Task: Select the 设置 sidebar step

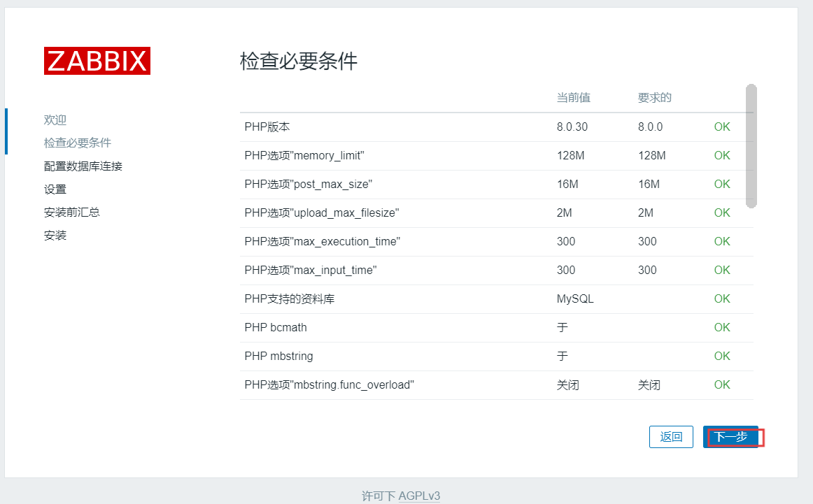Action: [55, 189]
